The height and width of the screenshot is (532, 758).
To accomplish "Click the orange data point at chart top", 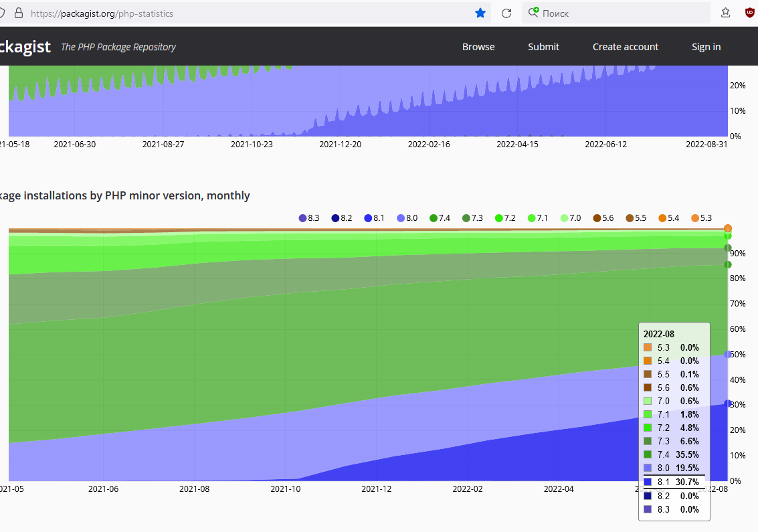I will pos(727,228).
